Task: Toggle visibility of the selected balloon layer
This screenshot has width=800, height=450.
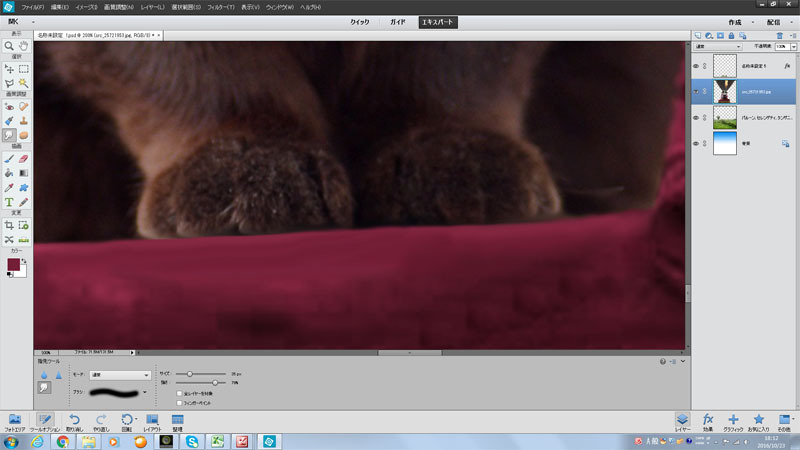Action: coord(696,92)
